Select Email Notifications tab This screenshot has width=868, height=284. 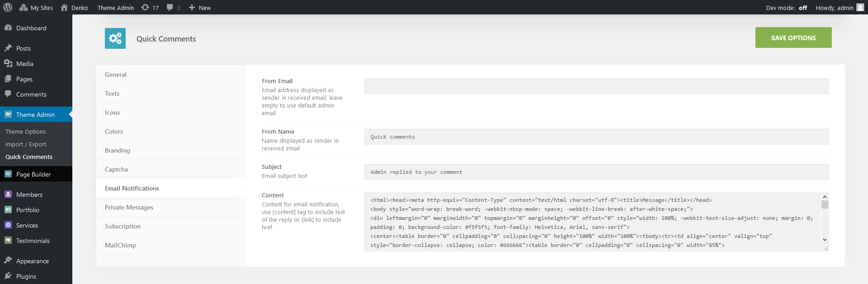coord(171,188)
